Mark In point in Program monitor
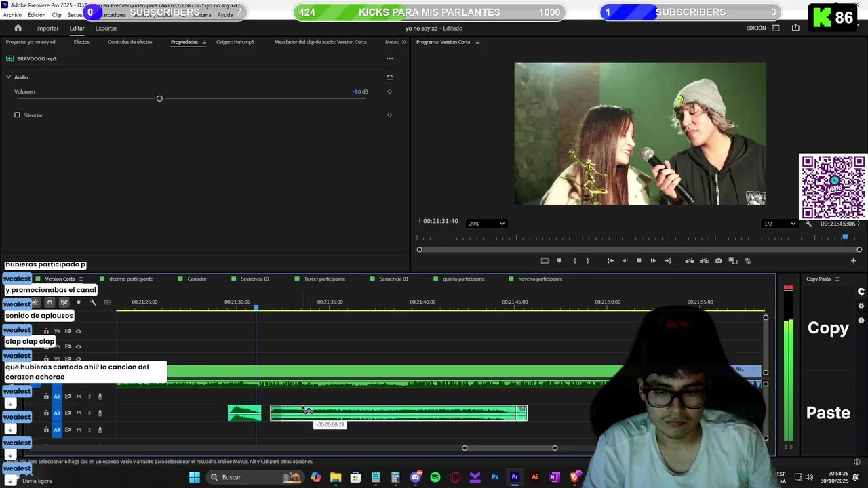The width and height of the screenshot is (868, 488). [x=574, y=260]
